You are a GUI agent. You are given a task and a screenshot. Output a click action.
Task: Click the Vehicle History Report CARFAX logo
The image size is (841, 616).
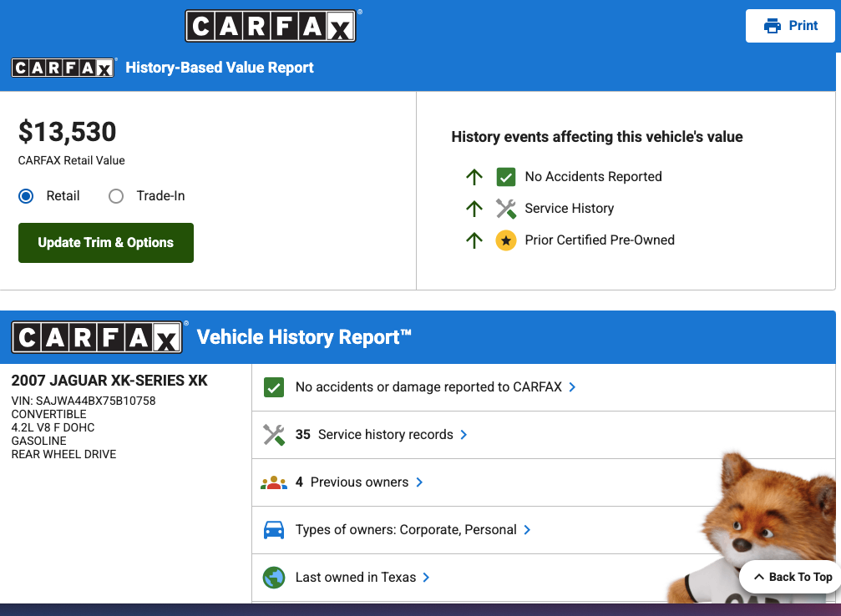(97, 338)
